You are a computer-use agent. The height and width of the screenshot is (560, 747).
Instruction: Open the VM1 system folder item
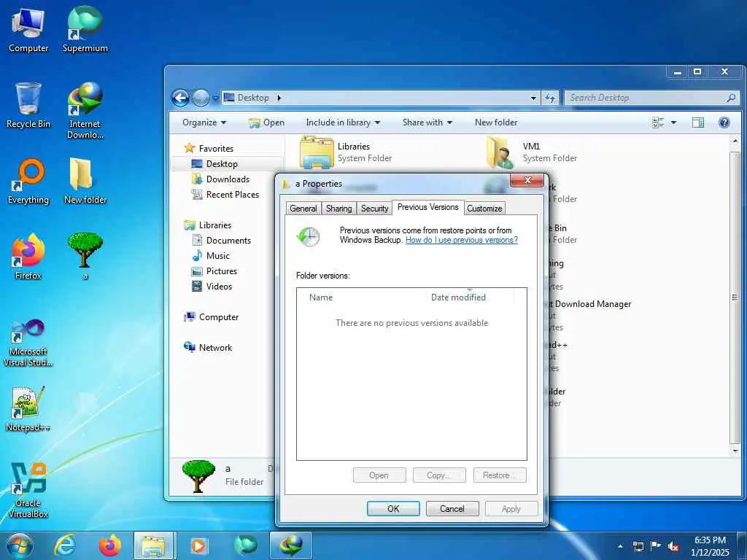(x=532, y=152)
